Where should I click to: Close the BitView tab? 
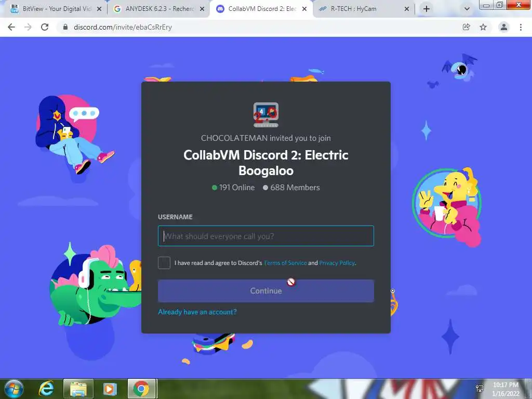[99, 9]
